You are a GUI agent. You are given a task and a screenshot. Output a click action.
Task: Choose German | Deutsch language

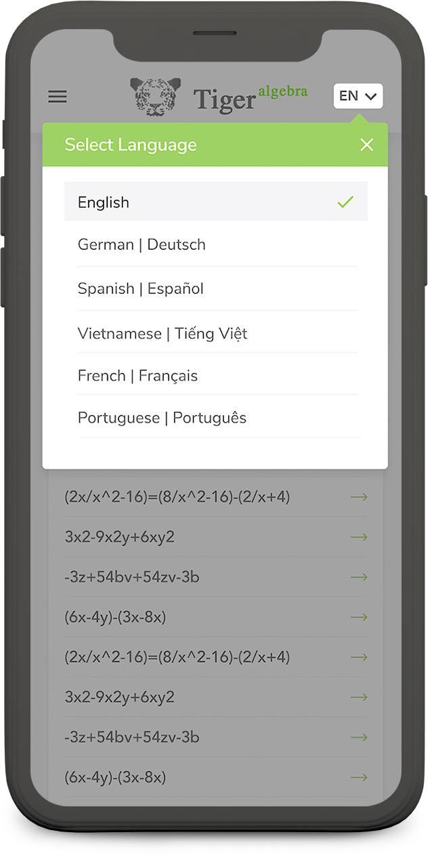[x=142, y=244]
